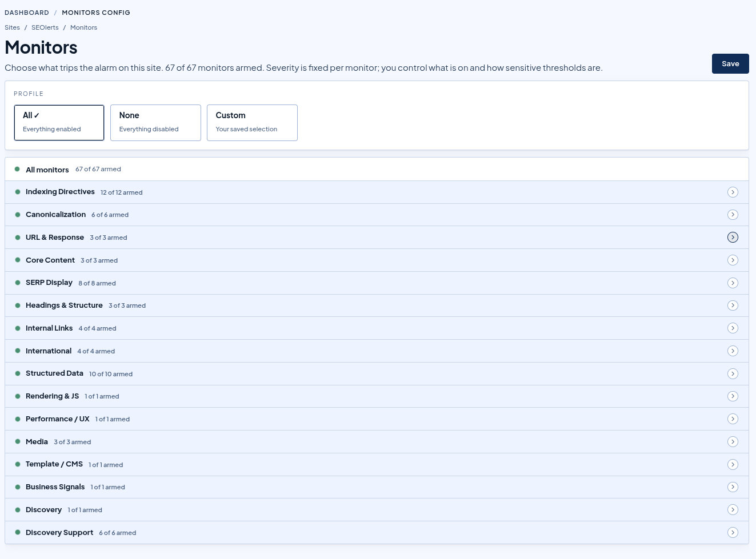Click the Structured Data row label
The image size is (756, 559).
[x=54, y=373]
